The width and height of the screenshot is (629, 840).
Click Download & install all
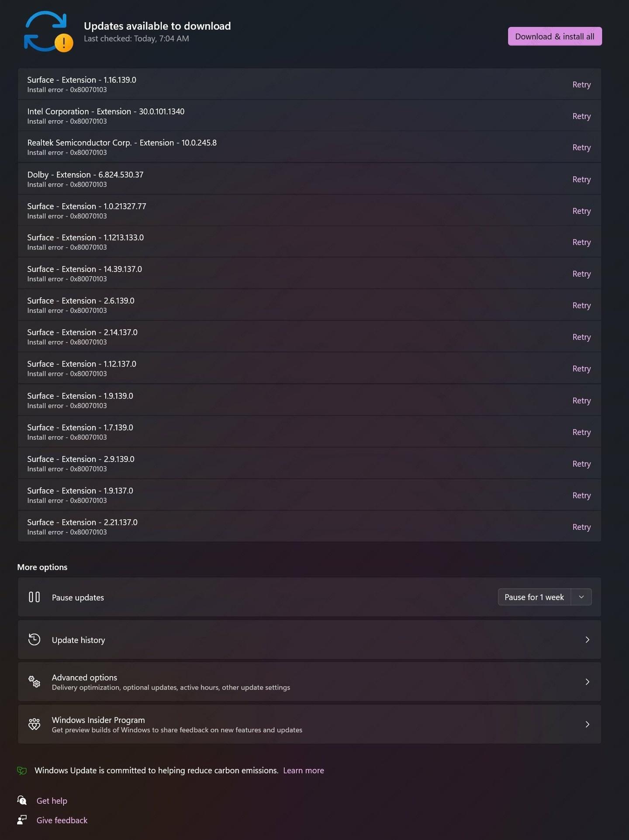click(x=555, y=36)
